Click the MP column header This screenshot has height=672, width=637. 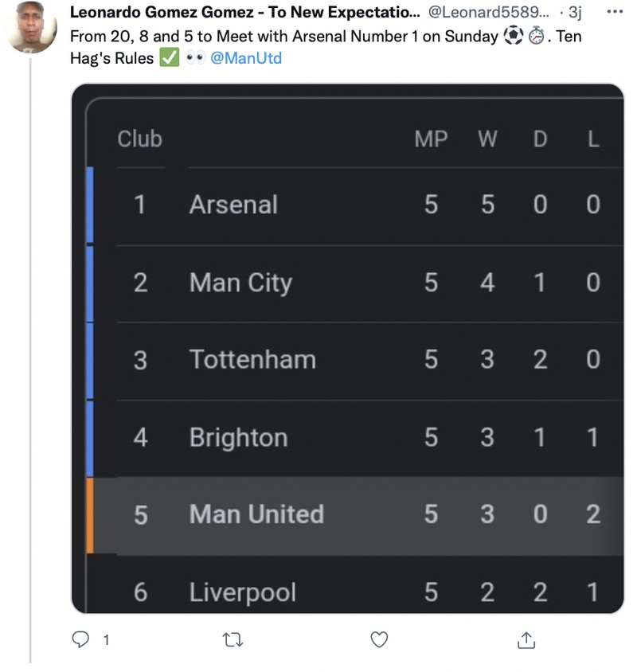(x=431, y=139)
